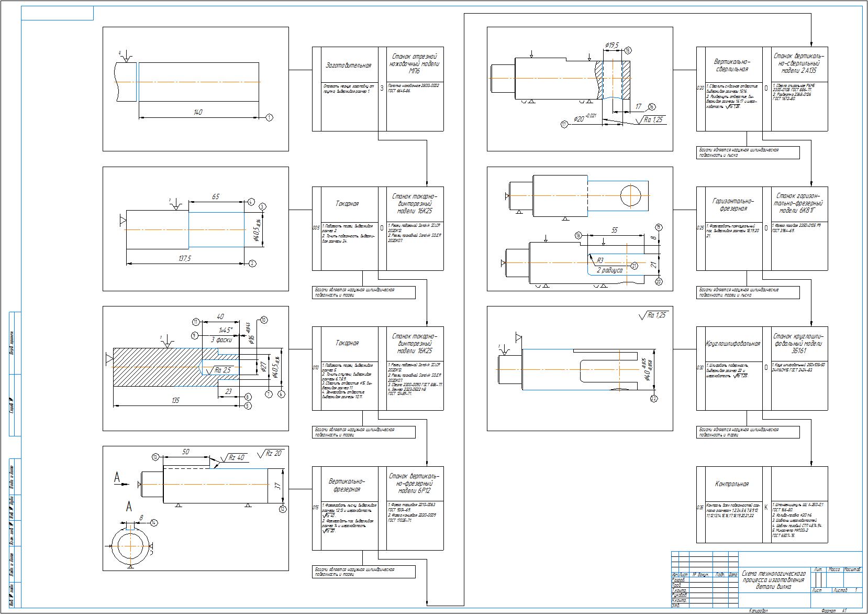Select the Rz 20 roughness mark in the sketch corner
The height and width of the screenshot is (614, 868).
[272, 453]
